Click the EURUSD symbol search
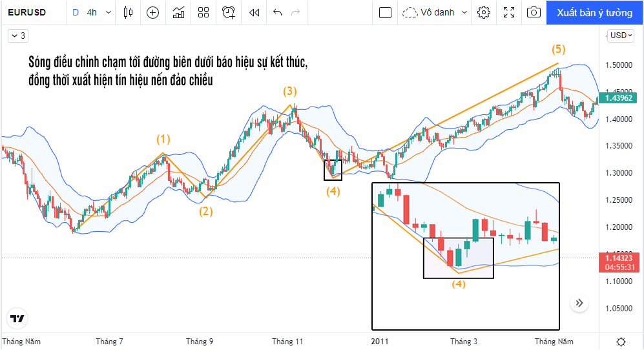644x350 pixels. click(27, 12)
